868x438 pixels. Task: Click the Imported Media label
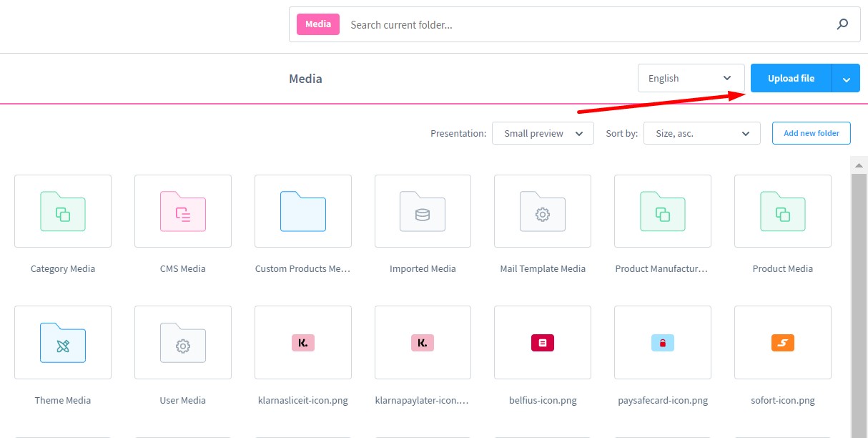coord(423,269)
